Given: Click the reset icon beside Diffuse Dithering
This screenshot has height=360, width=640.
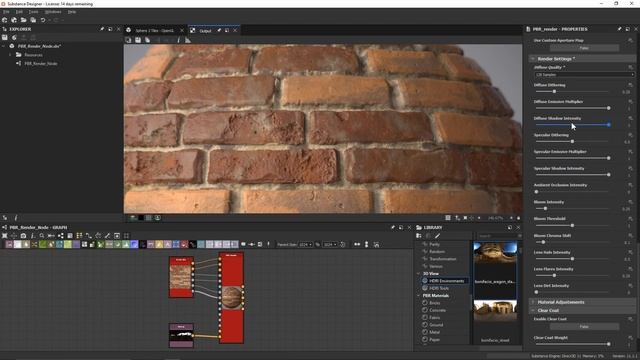Looking at the screenshot, I should 630,85.
